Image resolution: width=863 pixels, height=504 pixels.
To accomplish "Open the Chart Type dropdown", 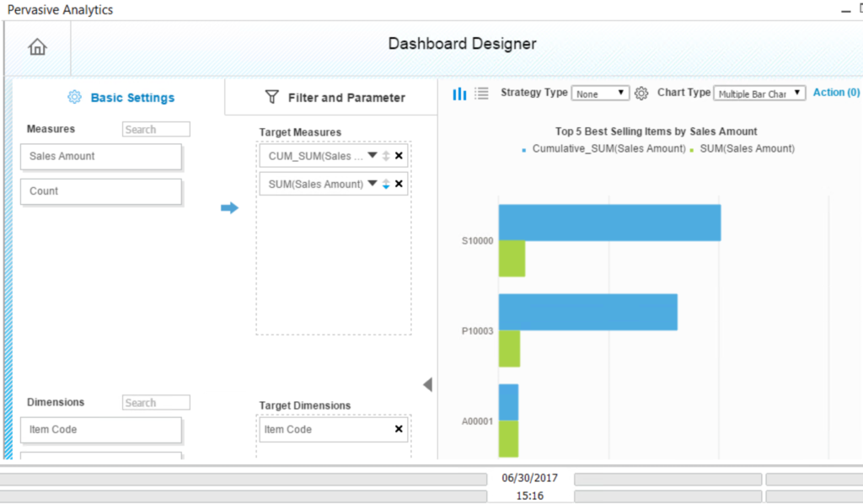I will (758, 94).
